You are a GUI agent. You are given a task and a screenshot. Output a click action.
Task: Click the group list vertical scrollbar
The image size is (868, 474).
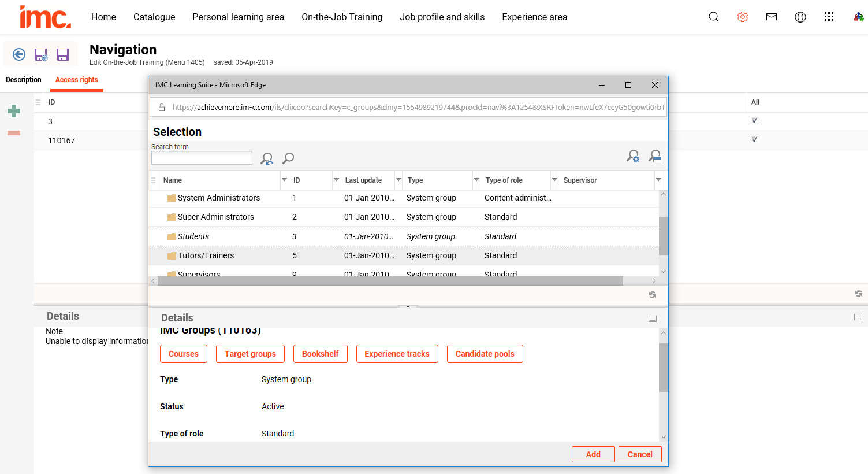(664, 236)
